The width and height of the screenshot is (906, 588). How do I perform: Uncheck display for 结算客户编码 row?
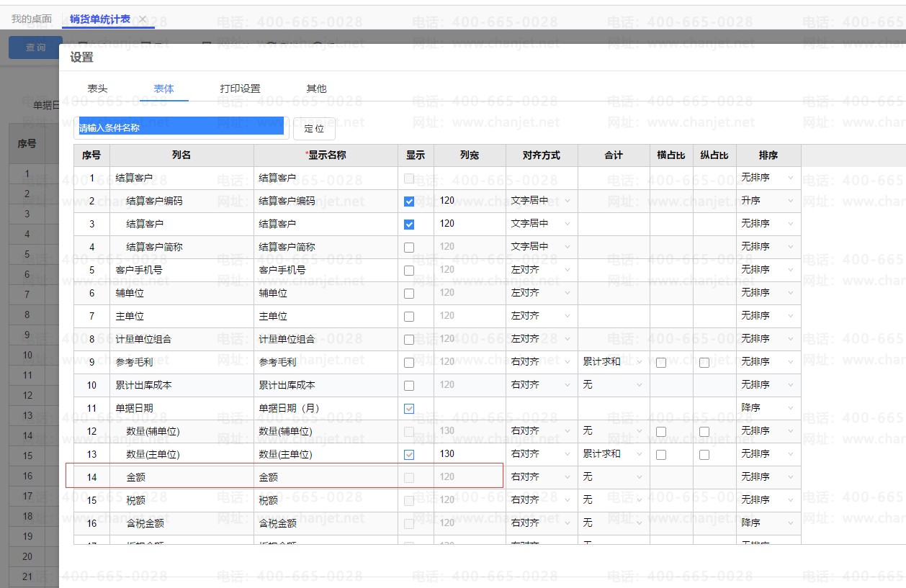pos(409,202)
